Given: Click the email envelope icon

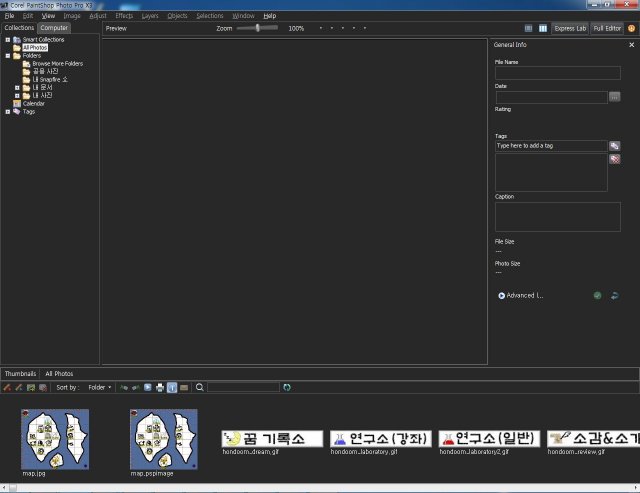Looking at the screenshot, I should point(184,387).
